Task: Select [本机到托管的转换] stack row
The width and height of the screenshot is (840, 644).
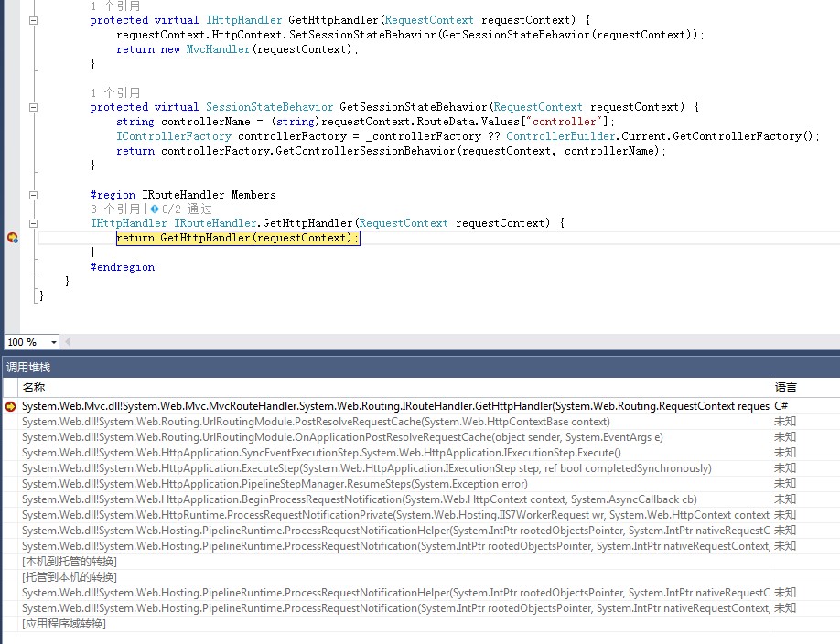Action: pyautogui.click(x=70, y=562)
